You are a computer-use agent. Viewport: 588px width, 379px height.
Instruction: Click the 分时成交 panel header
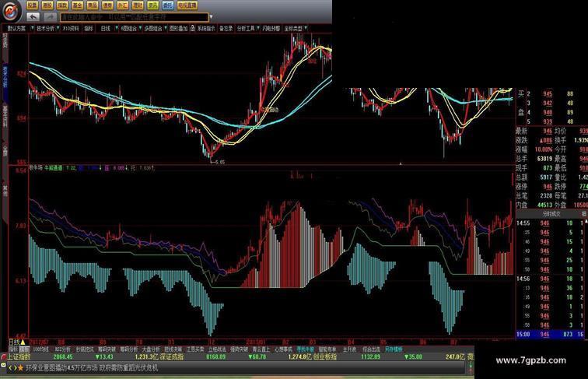(x=551, y=213)
